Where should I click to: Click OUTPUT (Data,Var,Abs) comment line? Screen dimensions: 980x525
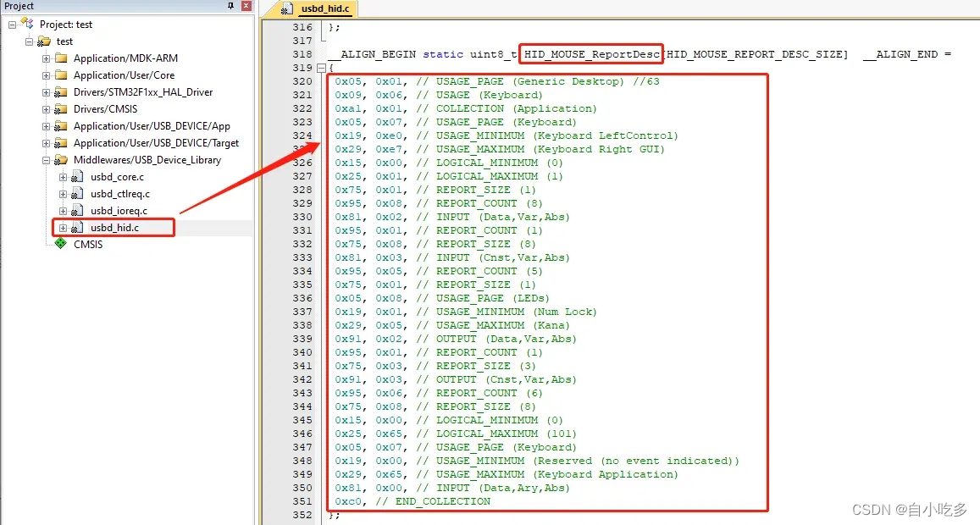496,339
